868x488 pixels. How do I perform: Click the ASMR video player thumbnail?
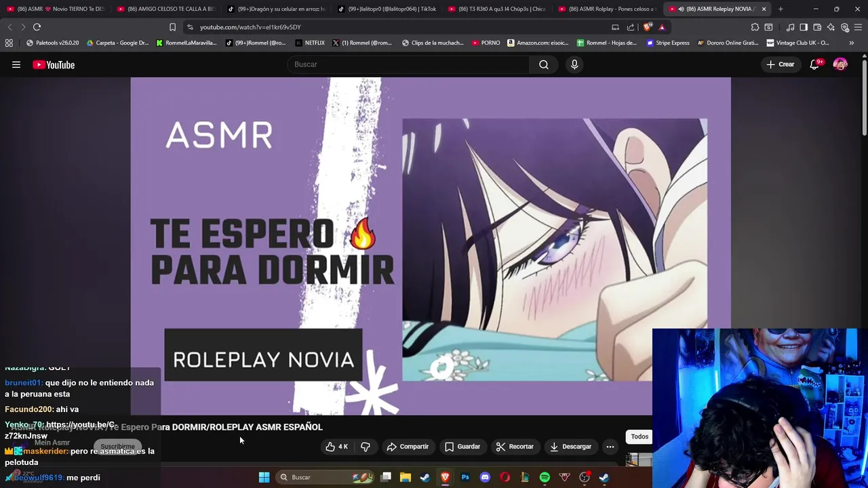431,246
